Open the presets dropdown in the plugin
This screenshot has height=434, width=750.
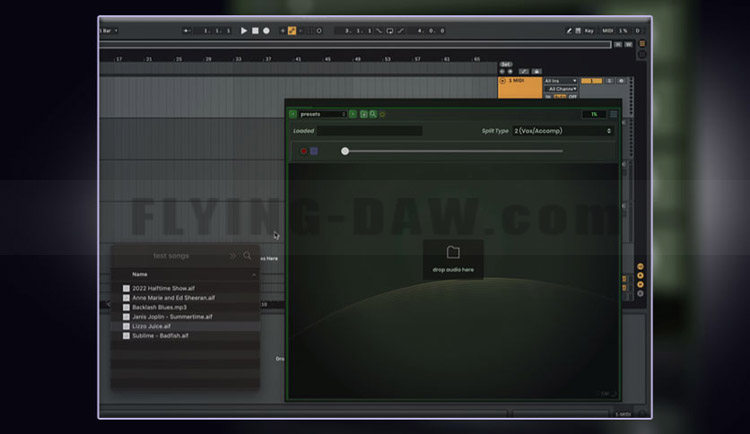(322, 114)
